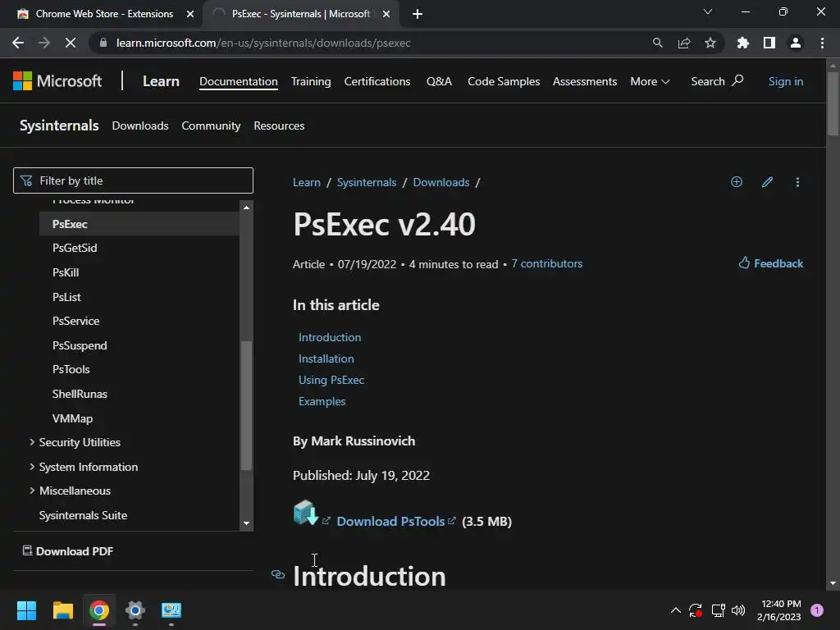Close the PsExec Sysinternals tab
The image size is (840, 630).
(386, 14)
